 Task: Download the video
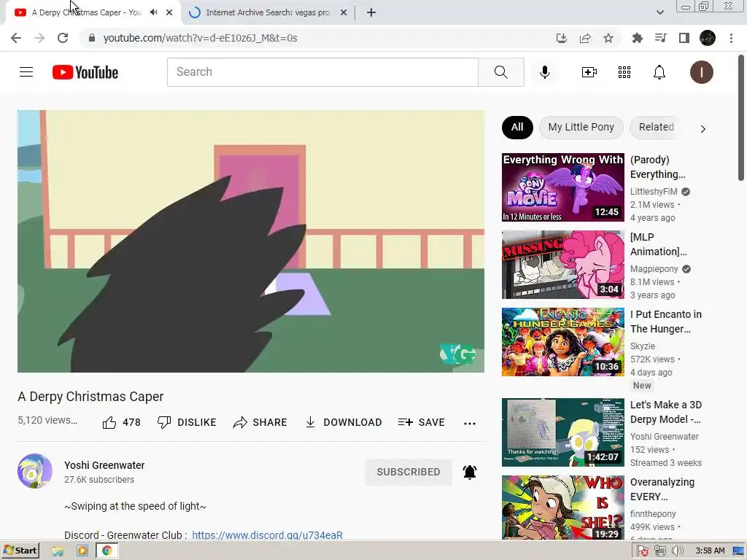pos(343,422)
